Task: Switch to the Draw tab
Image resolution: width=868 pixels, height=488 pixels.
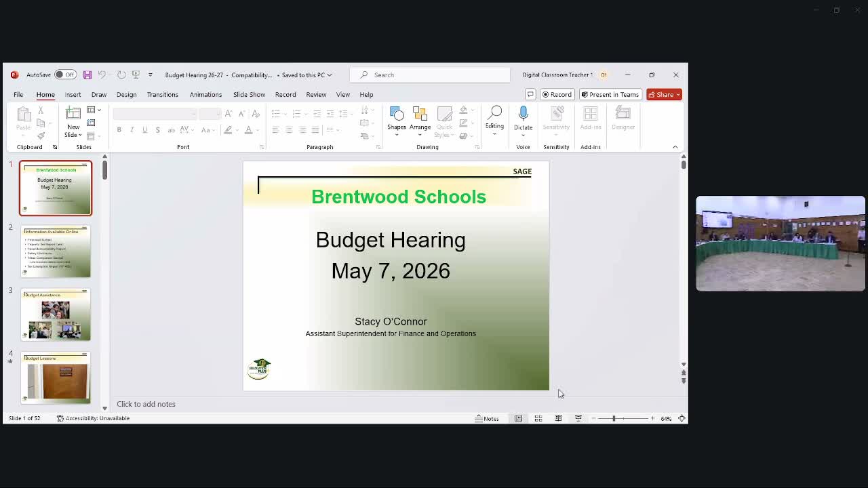Action: click(99, 94)
